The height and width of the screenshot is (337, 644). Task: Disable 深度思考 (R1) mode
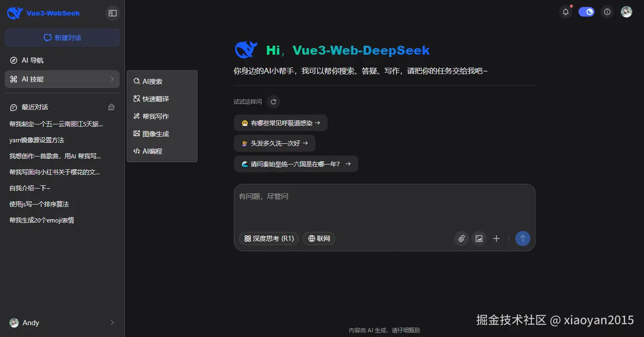point(269,238)
